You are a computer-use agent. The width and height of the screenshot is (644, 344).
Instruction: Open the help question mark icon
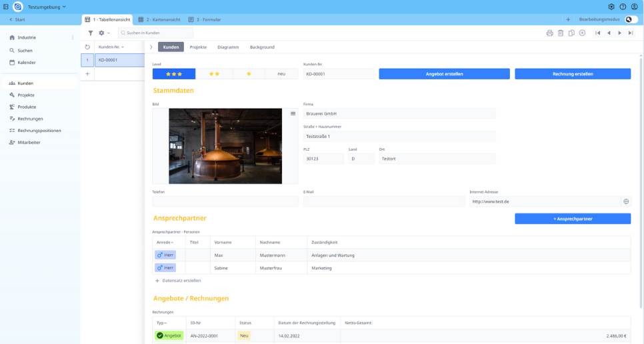pyautogui.click(x=623, y=7)
